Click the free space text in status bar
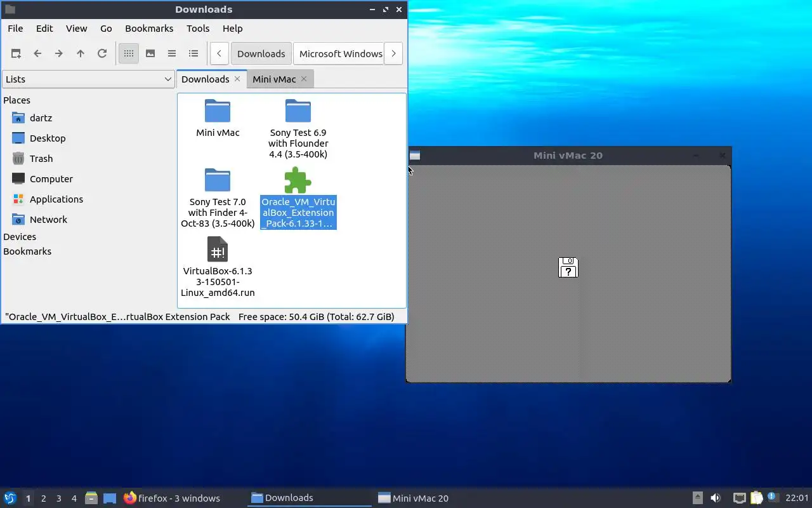This screenshot has width=812, height=508. pos(317,317)
